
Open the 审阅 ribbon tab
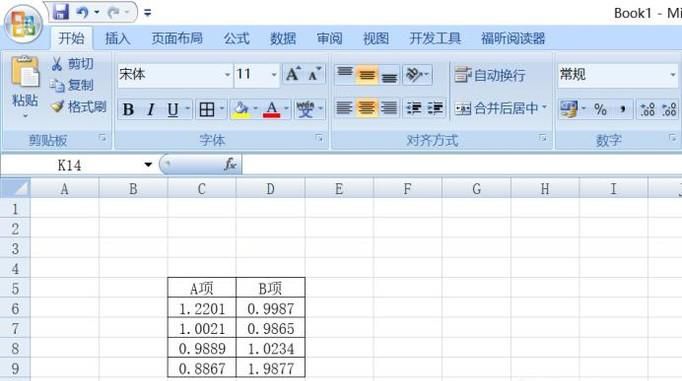329,38
